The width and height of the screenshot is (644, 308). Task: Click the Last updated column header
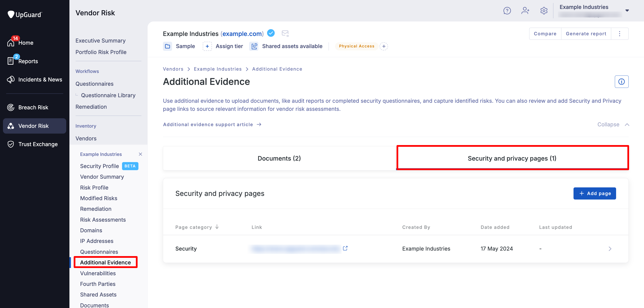(x=555, y=227)
